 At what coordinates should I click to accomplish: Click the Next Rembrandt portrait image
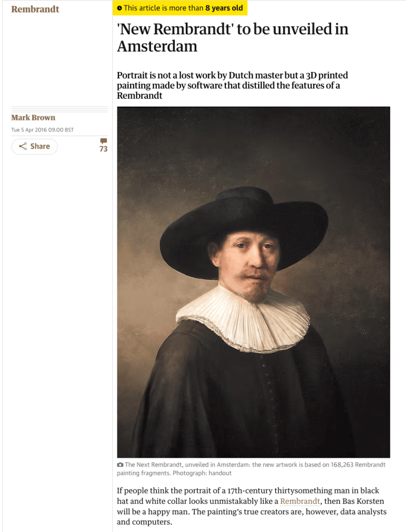pos(253,282)
